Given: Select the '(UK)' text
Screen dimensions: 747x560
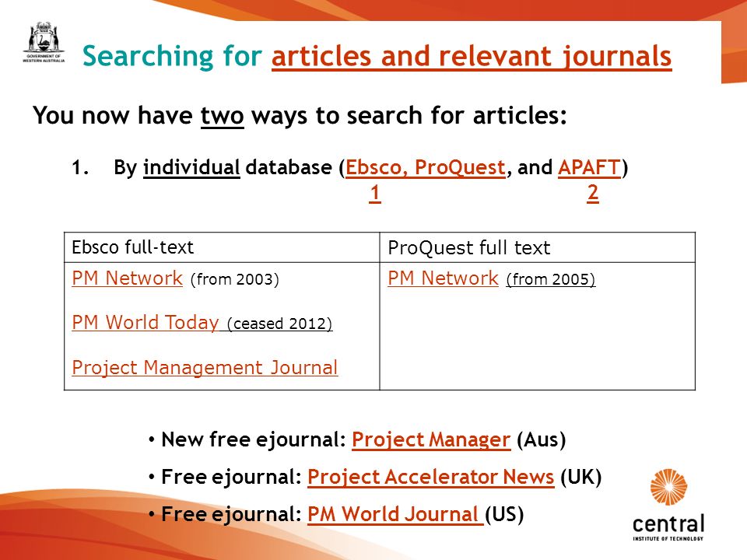Looking at the screenshot, I should [580, 477].
